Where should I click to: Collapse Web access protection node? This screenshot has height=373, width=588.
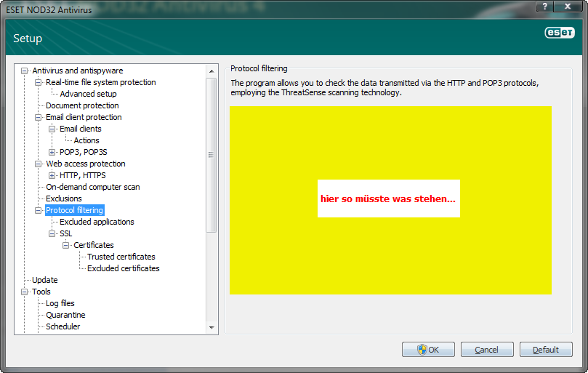(38, 164)
